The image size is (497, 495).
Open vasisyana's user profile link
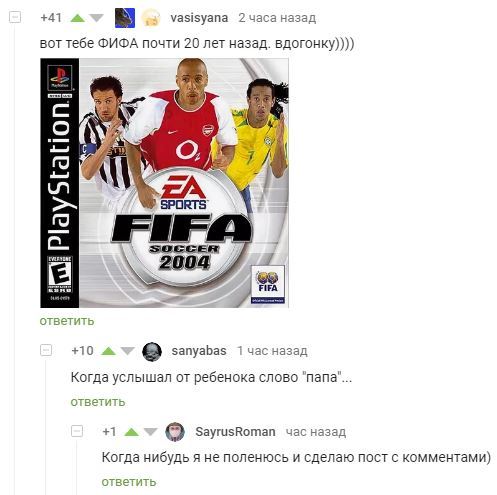coord(199,18)
